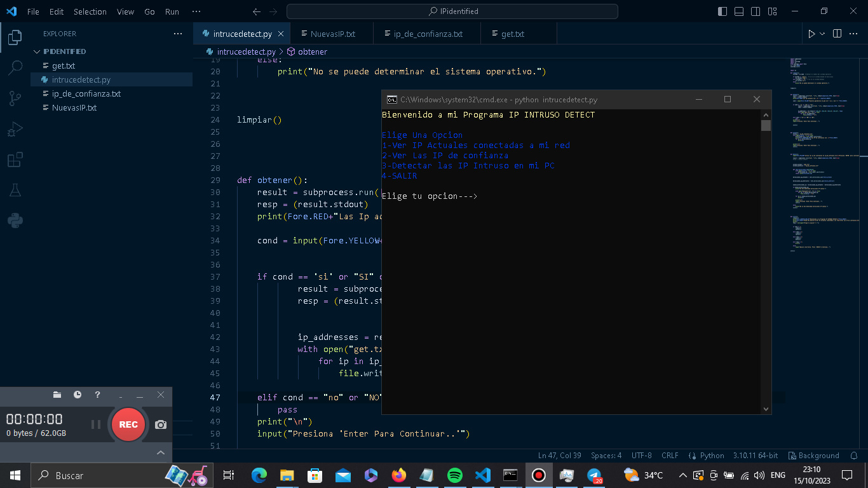The image size is (868, 488).
Task: Open the Testing flask view
Action: [x=15, y=190]
